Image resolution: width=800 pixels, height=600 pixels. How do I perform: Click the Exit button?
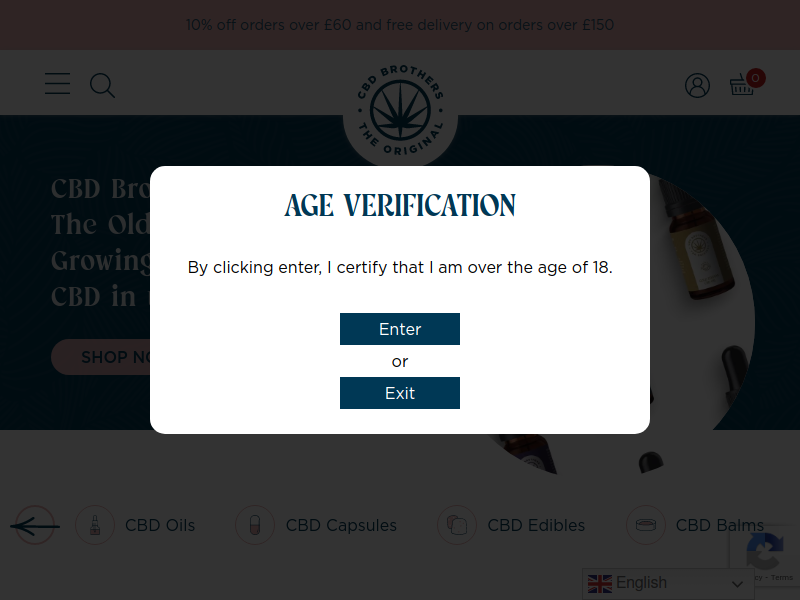[x=400, y=393]
